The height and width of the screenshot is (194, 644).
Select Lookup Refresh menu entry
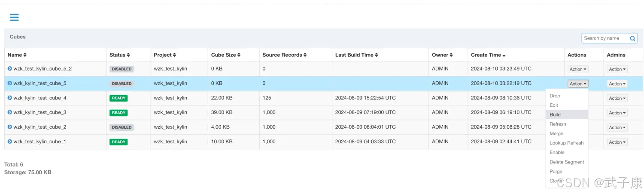566,143
